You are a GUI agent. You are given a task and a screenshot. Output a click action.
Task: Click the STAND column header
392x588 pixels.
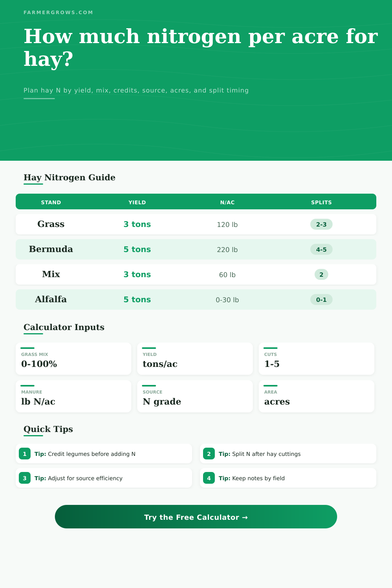click(x=51, y=202)
